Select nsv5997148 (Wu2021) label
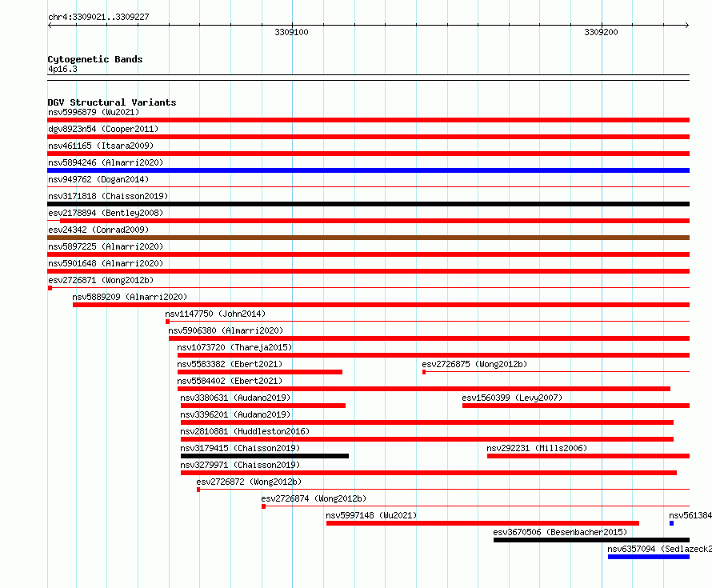712x588 pixels. 371,515
